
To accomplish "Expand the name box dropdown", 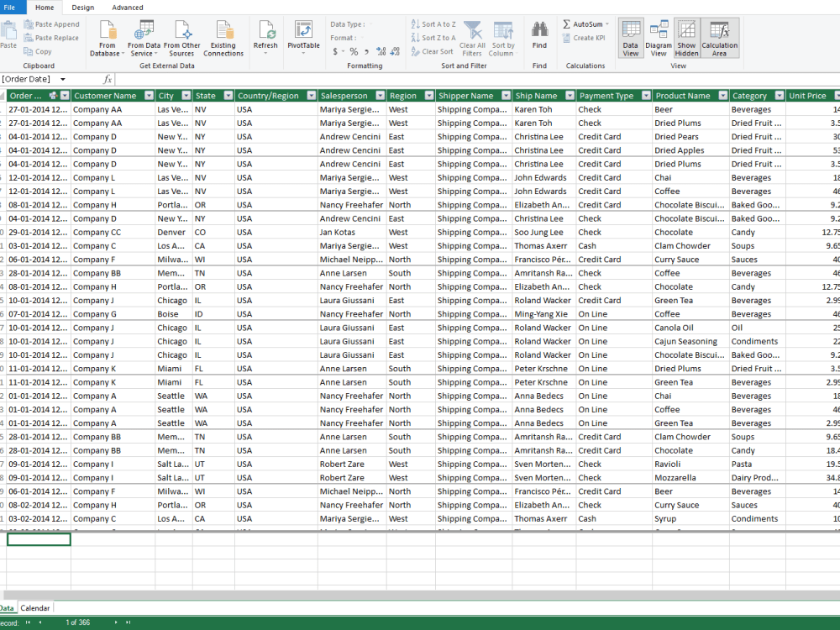I will click(63, 79).
